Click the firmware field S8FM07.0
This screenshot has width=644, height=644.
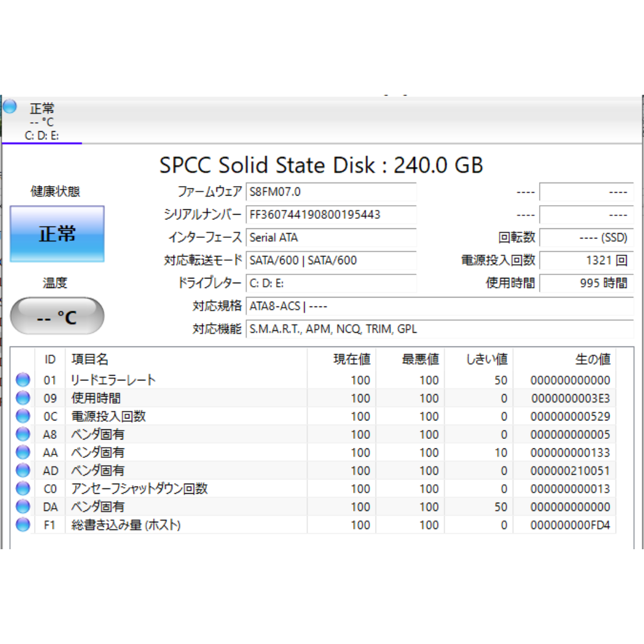click(331, 192)
